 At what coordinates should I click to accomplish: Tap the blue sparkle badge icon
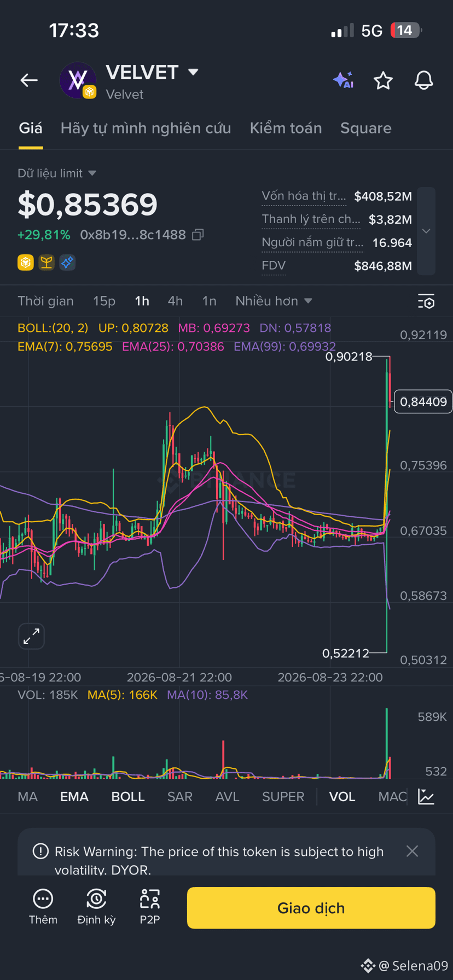(x=67, y=262)
